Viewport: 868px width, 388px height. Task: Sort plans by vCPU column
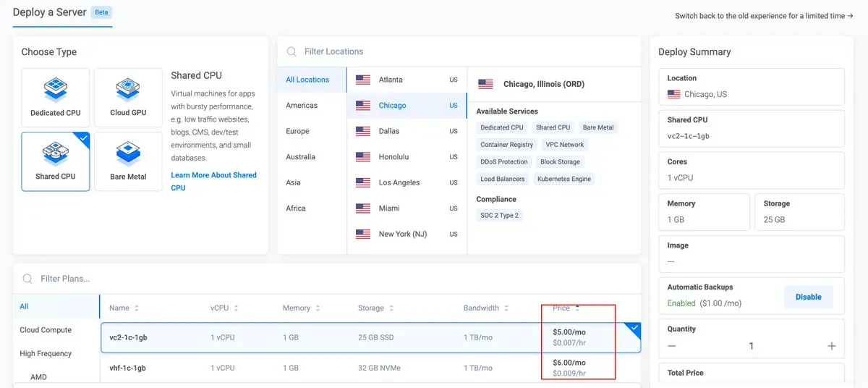pos(224,308)
